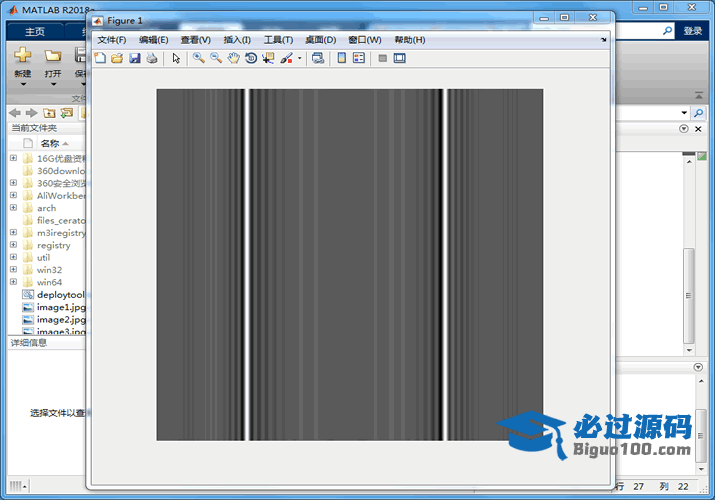Open the Brush color dropdown arrow
Image resolution: width=715 pixels, height=500 pixels.
pyautogui.click(x=299, y=59)
